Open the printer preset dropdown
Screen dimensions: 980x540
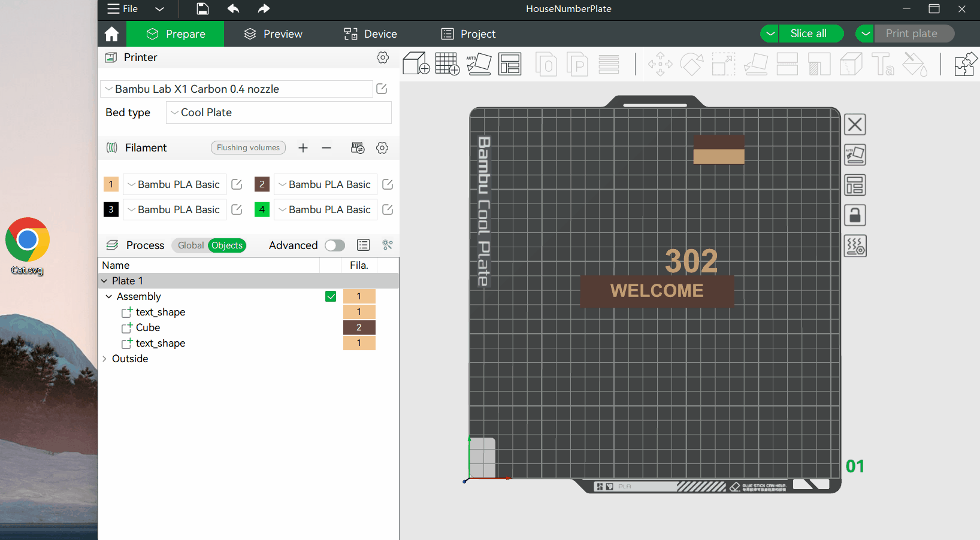point(237,89)
